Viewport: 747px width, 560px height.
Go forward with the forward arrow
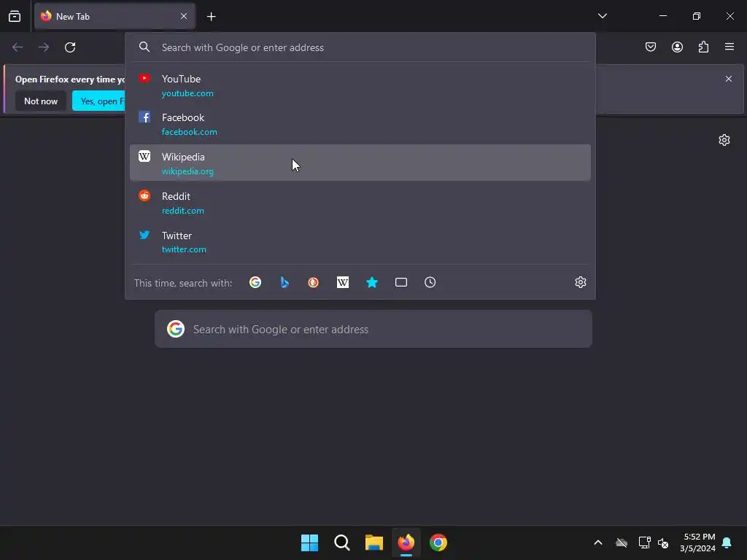pyautogui.click(x=44, y=47)
